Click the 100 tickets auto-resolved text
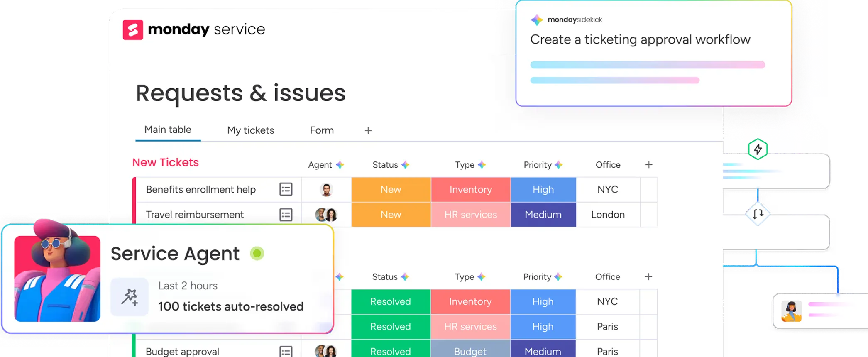 pos(231,307)
